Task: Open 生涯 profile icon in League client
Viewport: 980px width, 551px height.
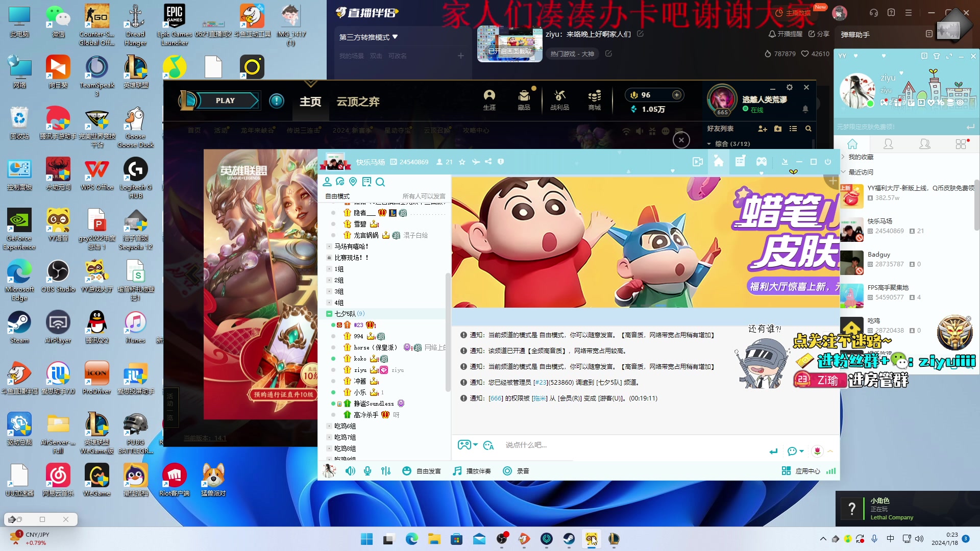Action: pyautogui.click(x=489, y=99)
